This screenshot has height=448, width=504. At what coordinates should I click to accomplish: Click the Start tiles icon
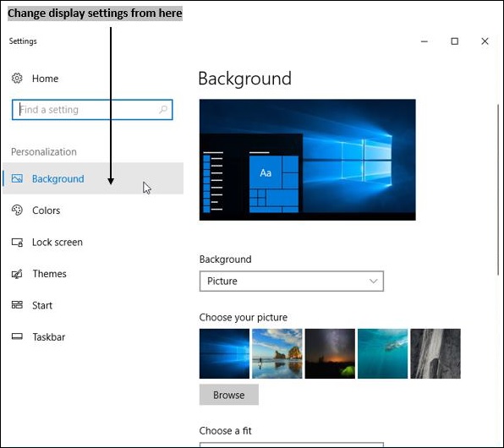pos(17,304)
